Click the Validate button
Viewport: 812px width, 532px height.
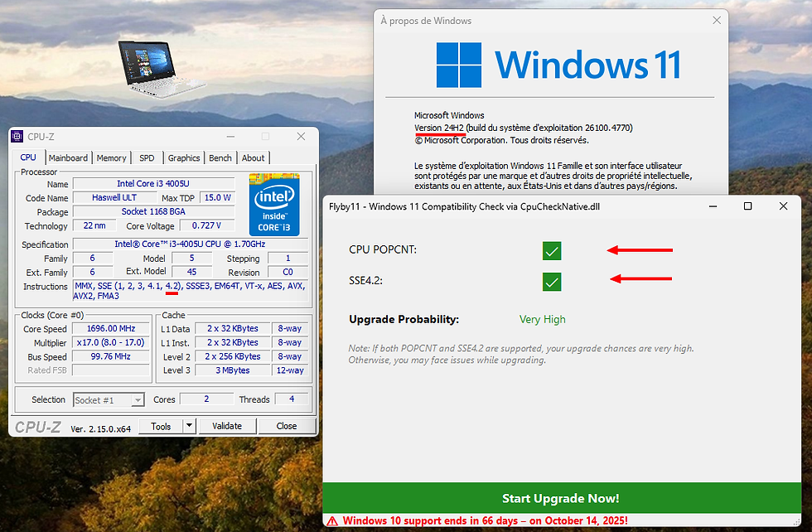227,426
